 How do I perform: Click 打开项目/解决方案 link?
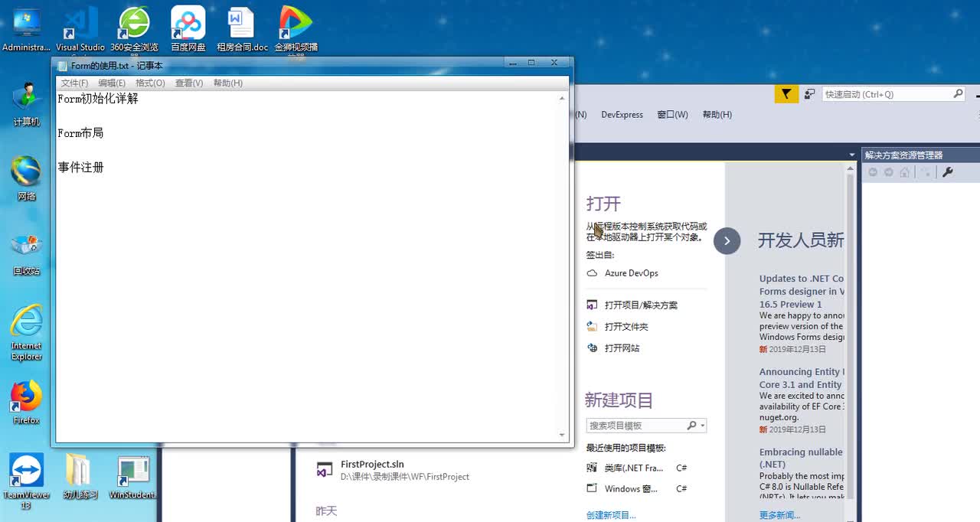point(641,305)
